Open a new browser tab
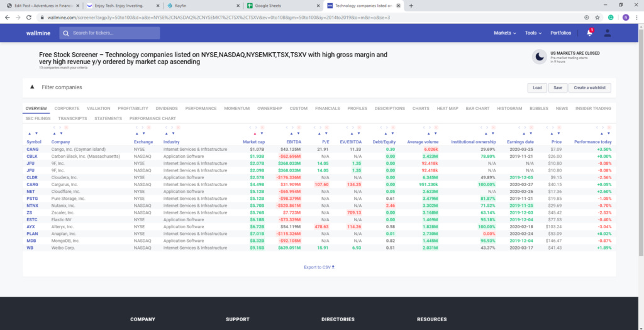644x330 pixels. (411, 6)
